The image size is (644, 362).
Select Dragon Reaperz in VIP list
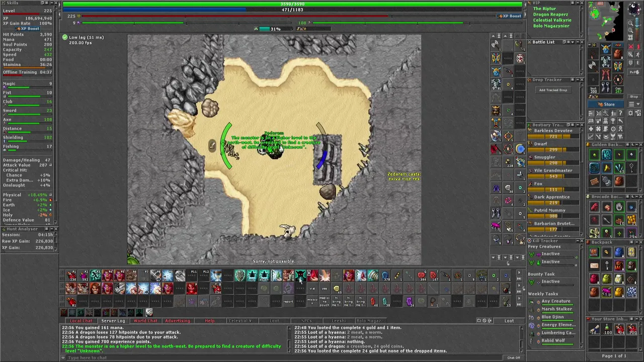550,15
